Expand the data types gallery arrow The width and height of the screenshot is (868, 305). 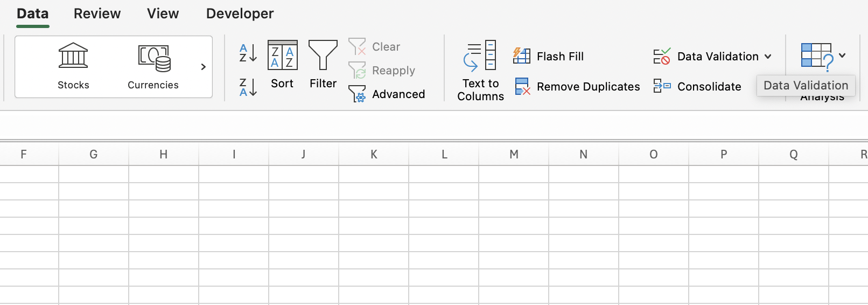203,67
